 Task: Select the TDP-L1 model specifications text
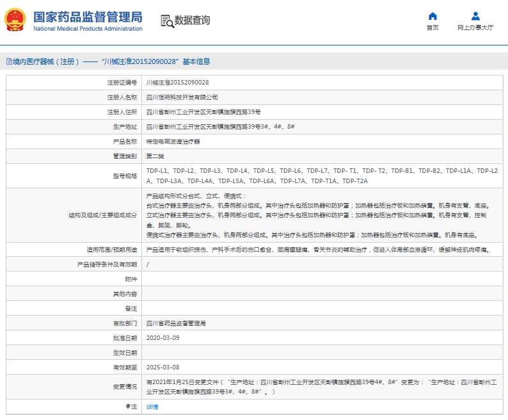click(322, 176)
